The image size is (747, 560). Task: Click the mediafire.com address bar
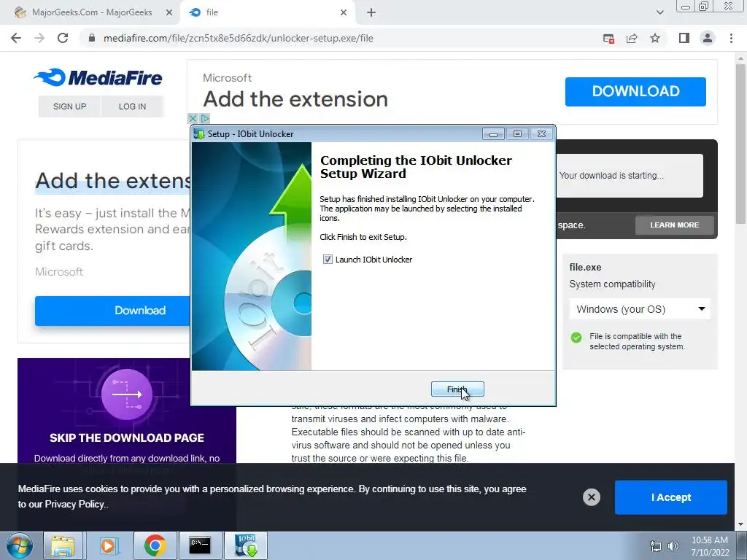(x=239, y=38)
